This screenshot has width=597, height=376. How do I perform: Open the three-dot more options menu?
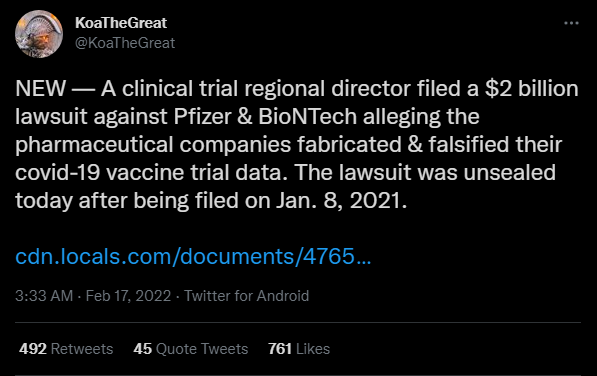click(571, 23)
